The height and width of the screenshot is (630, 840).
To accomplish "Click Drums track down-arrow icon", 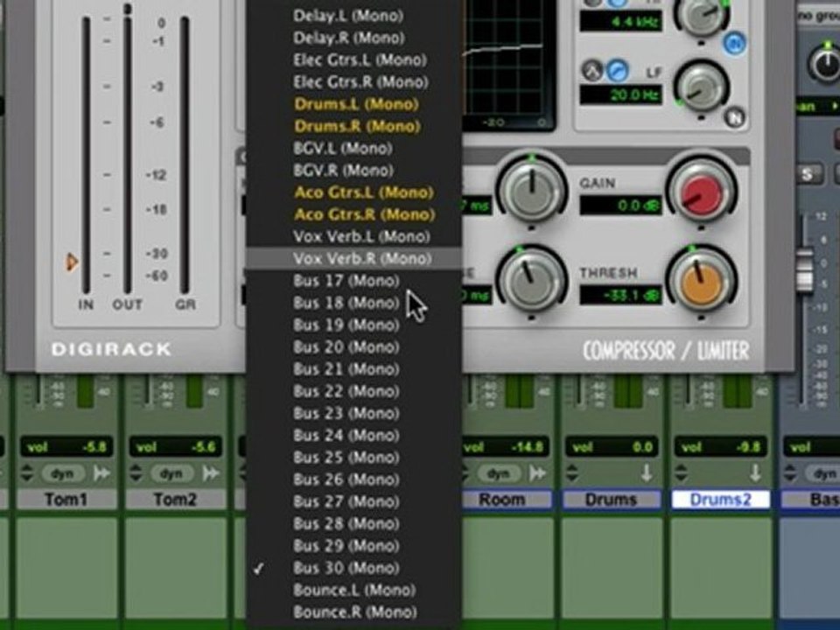I will tap(647, 473).
